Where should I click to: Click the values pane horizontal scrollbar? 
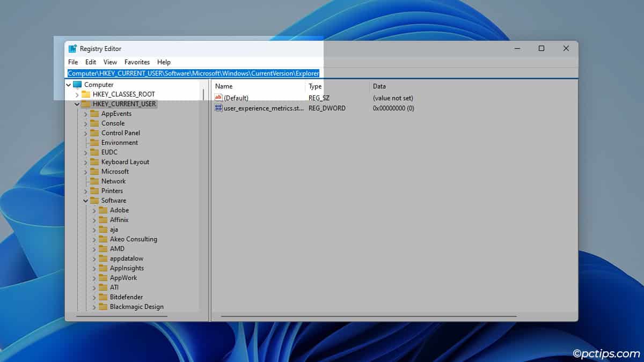[369, 316]
